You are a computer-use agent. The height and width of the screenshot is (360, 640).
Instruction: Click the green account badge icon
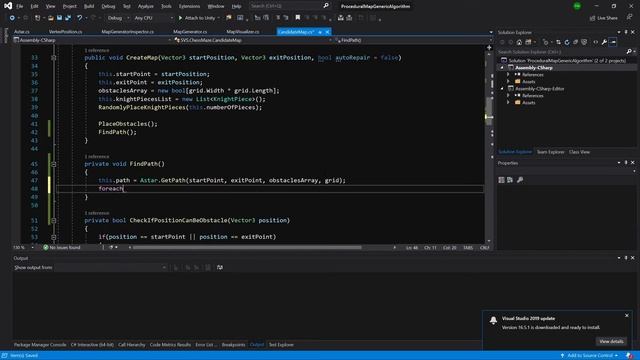coord(577,6)
